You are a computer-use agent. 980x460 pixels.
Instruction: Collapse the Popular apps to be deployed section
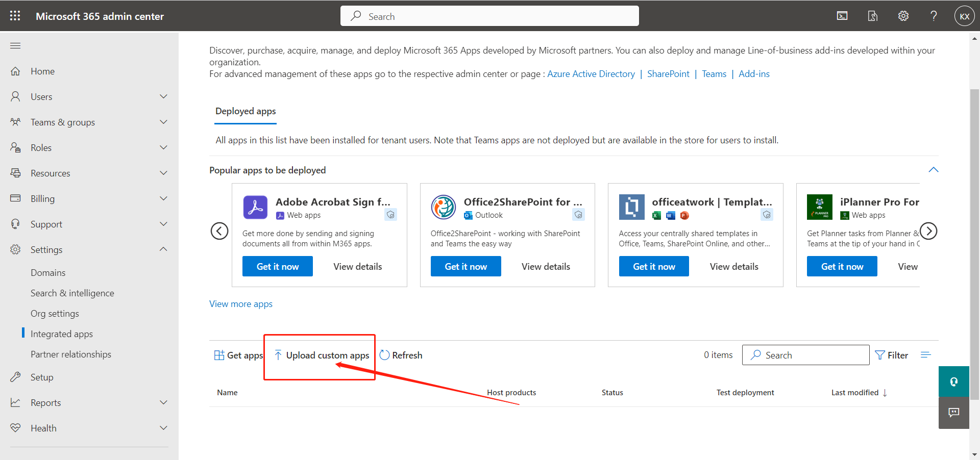[933, 170]
